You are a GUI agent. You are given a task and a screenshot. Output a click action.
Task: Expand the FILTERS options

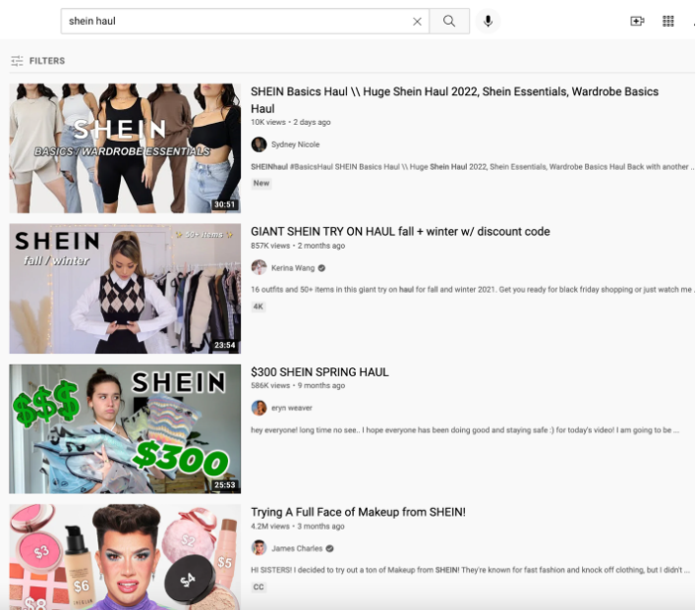tap(38, 61)
